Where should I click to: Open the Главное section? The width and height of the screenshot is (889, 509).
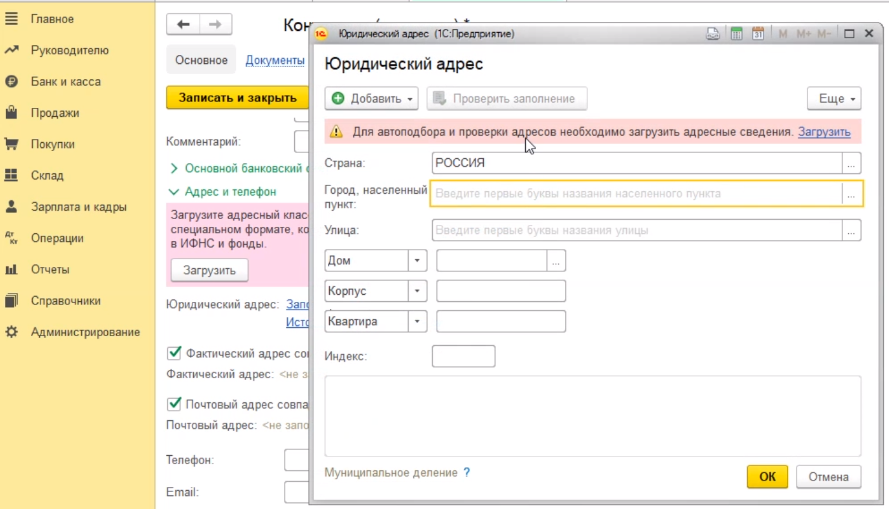(52, 19)
